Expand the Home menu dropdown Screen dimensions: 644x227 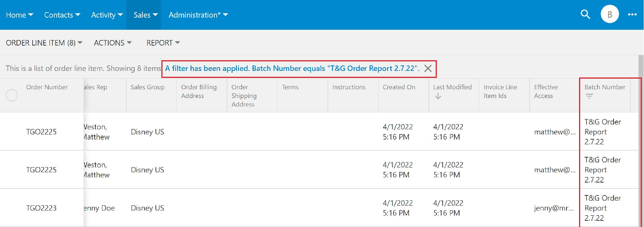tap(19, 15)
